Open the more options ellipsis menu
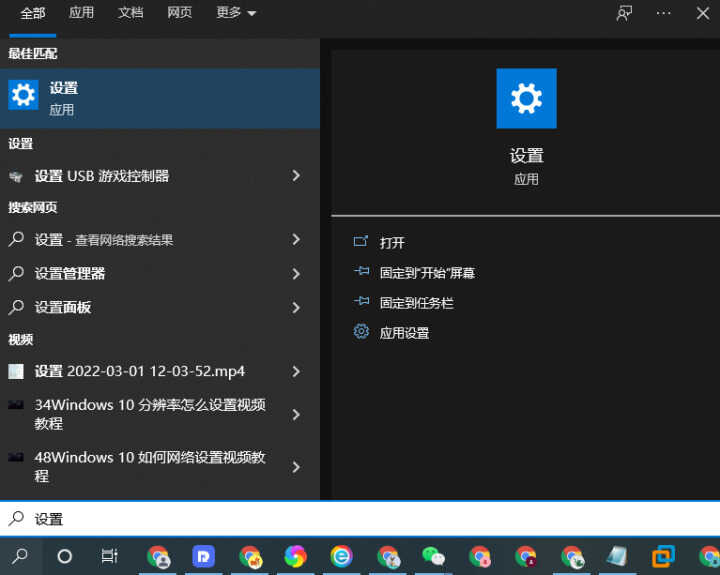The image size is (720, 575). [x=664, y=13]
